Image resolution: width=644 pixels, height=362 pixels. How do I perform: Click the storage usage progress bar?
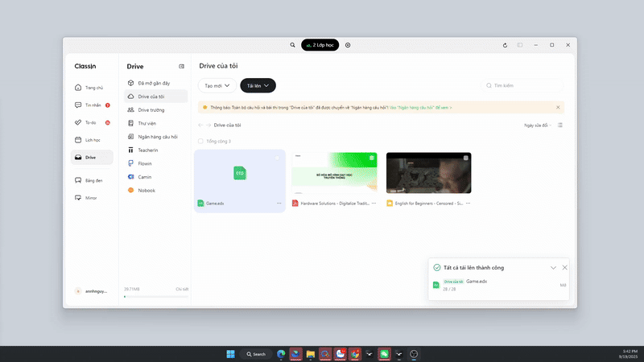click(156, 296)
